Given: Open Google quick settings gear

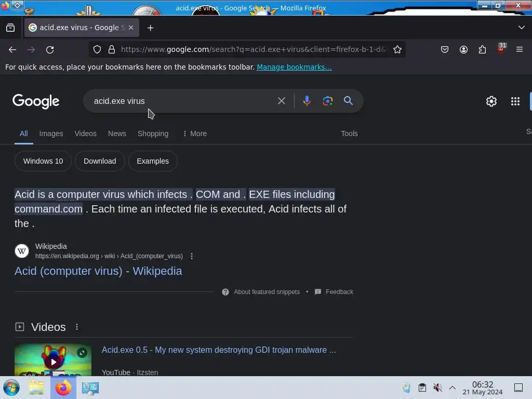Looking at the screenshot, I should point(491,101).
